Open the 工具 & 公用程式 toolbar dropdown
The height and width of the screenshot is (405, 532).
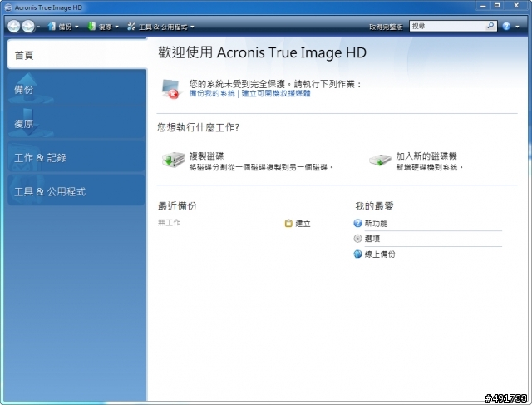tap(192, 27)
